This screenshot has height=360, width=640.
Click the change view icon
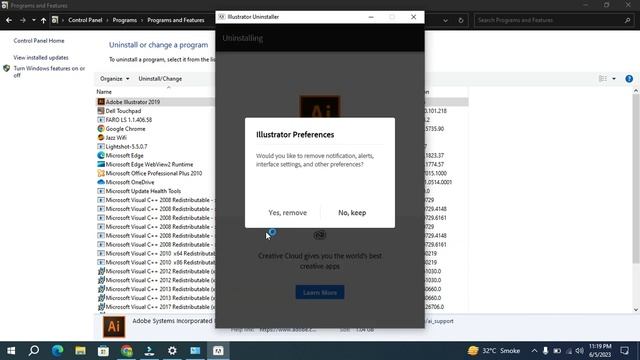pos(603,79)
